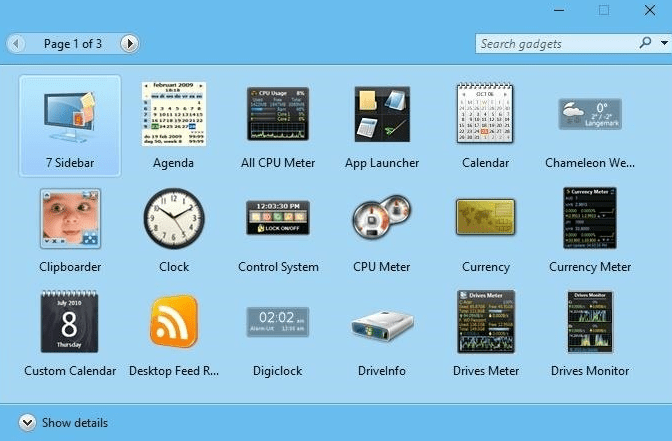The image size is (672, 441).
Task: Open the search options dropdown arrow
Action: pos(664,43)
